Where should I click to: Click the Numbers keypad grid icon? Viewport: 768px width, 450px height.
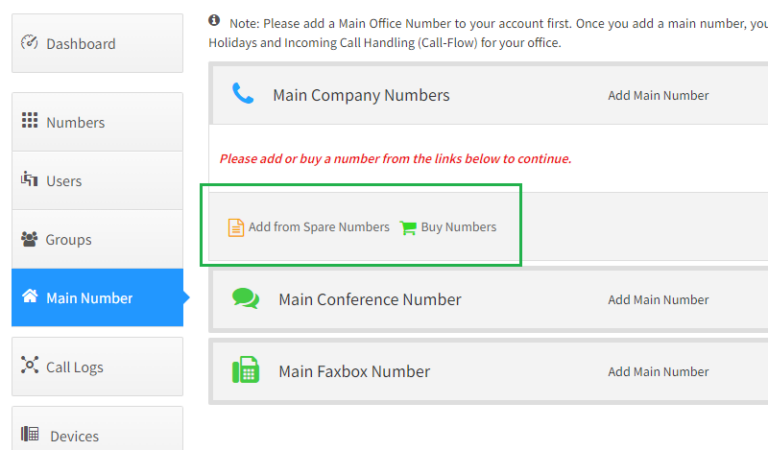(29, 120)
